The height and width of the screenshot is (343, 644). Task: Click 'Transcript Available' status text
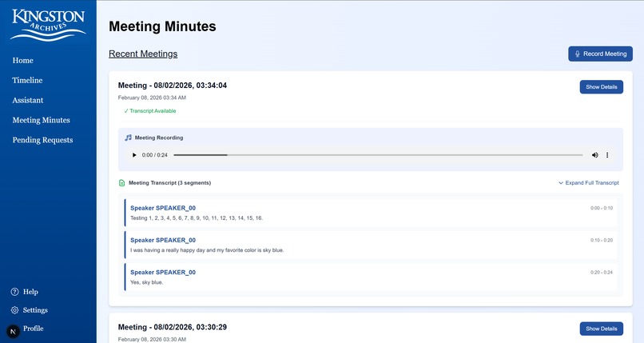(150, 111)
